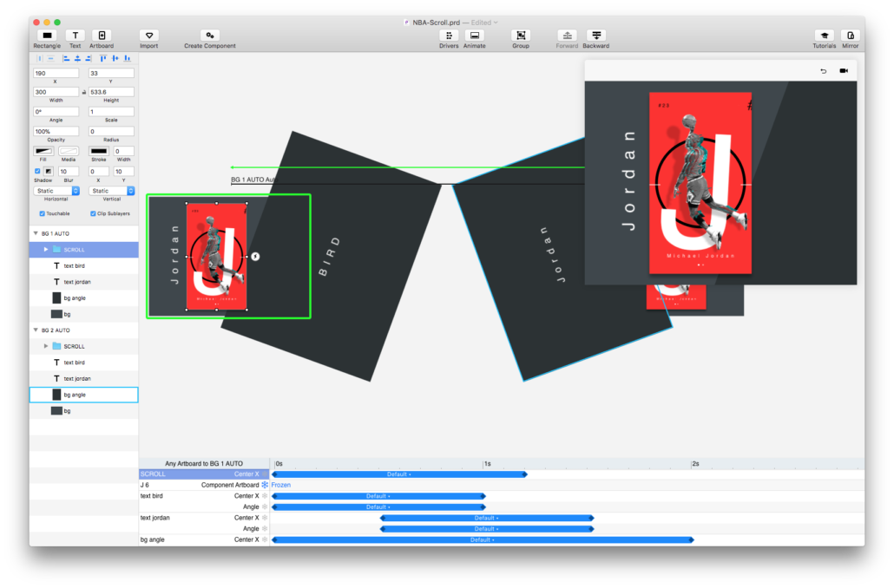Open the Shadow color swatch
894x588 pixels.
tap(49, 171)
